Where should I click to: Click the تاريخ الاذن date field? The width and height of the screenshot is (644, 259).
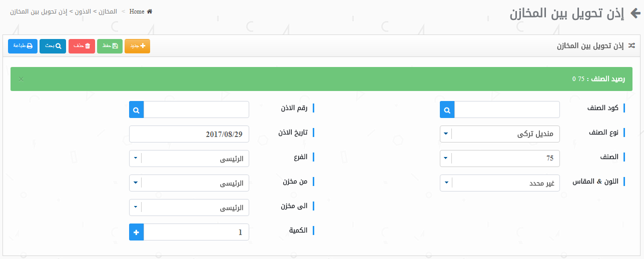point(189,134)
